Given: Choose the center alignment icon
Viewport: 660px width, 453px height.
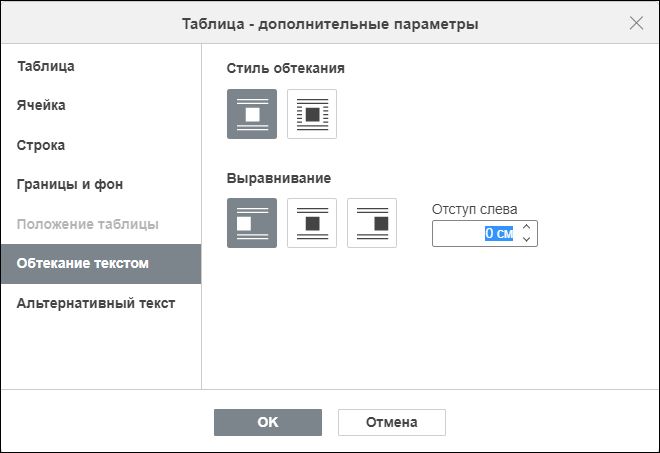Looking at the screenshot, I should pos(312,223).
